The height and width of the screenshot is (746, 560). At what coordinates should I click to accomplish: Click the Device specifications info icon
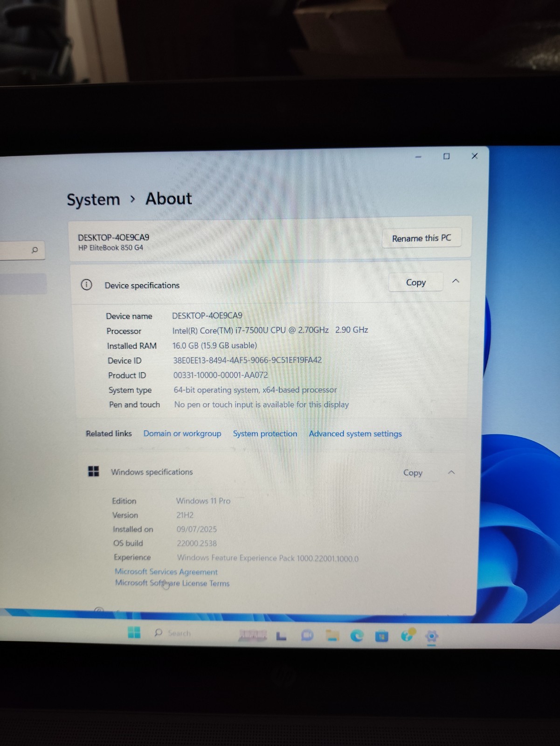click(x=86, y=285)
